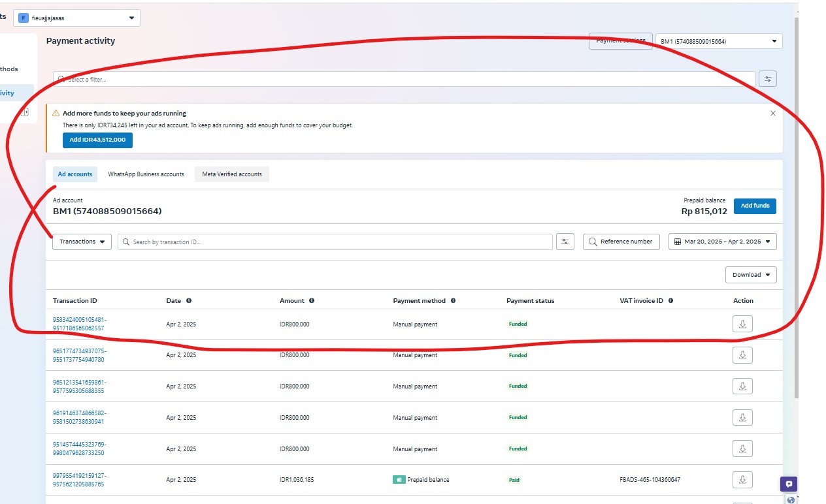The height and width of the screenshot is (504, 826).
Task: Click the info icon next to Amount column
Action: (x=312, y=301)
